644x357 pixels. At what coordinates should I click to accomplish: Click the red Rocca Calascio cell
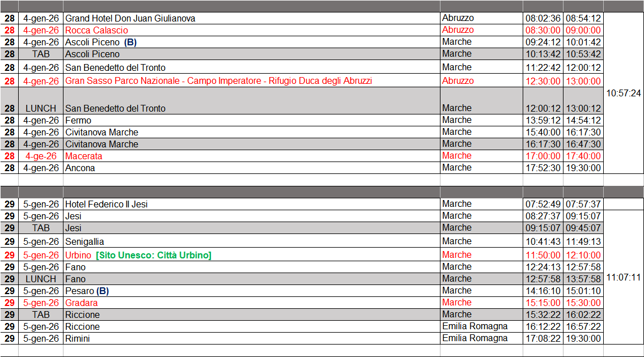coord(96,30)
